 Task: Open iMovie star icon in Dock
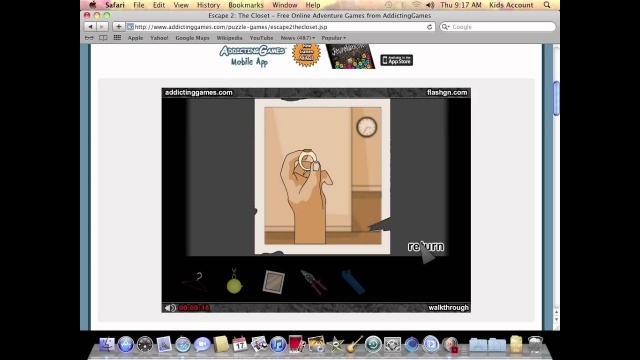(335, 344)
